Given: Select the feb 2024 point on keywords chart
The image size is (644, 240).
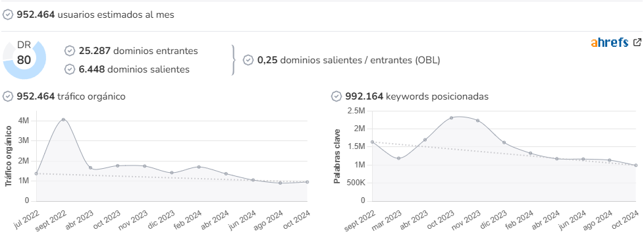Looking at the screenshot, I should (x=530, y=153).
